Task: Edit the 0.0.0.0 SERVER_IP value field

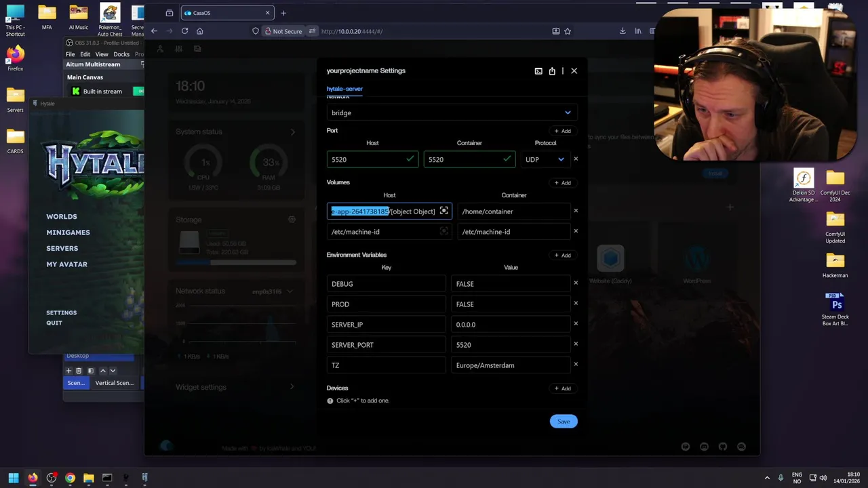Action: [511, 325]
